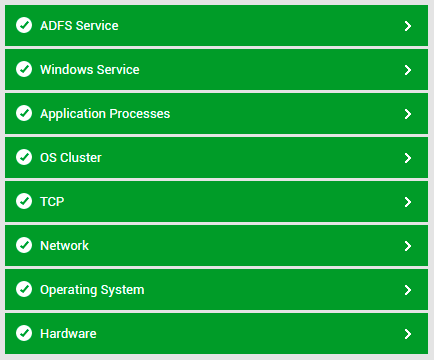
Task: Click the Windows Service checkmark icon
Action: point(24,69)
